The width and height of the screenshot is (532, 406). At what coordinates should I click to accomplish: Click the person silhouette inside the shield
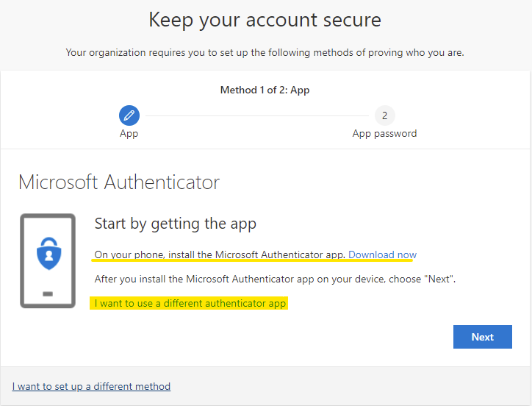pos(48,255)
